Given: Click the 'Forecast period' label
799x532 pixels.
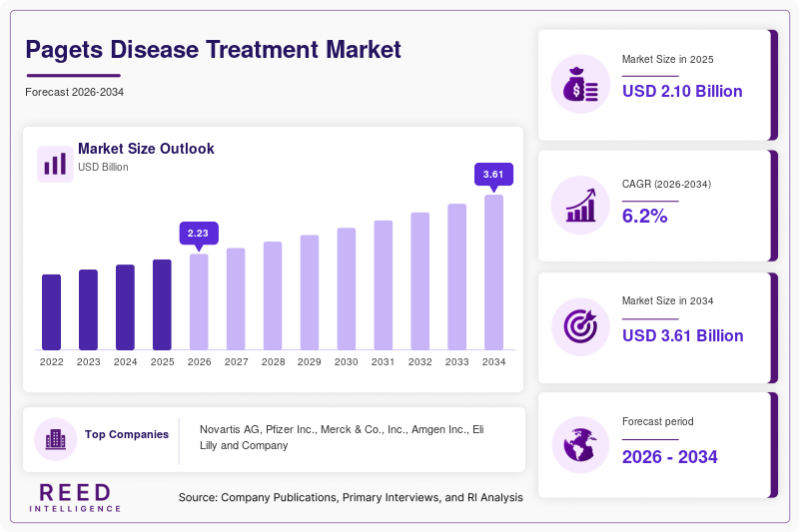Looking at the screenshot, I should [658, 421].
